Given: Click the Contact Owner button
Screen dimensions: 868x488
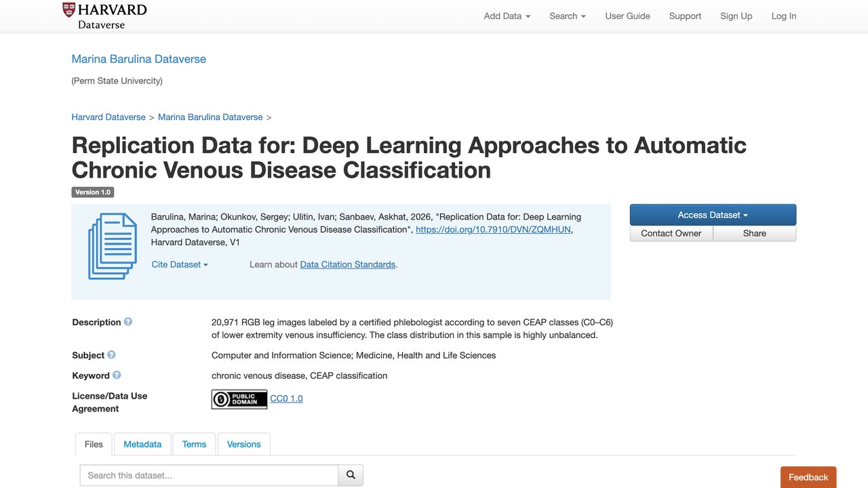Looking at the screenshot, I should (671, 233).
